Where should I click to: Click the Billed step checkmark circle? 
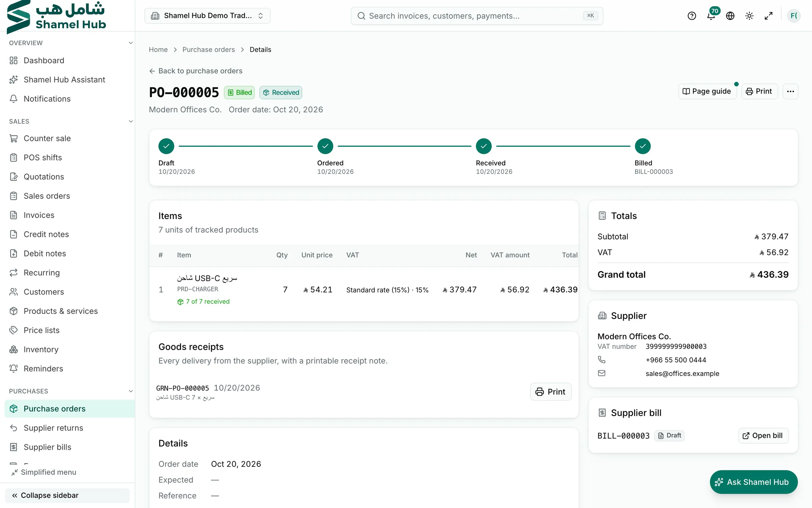(642, 146)
